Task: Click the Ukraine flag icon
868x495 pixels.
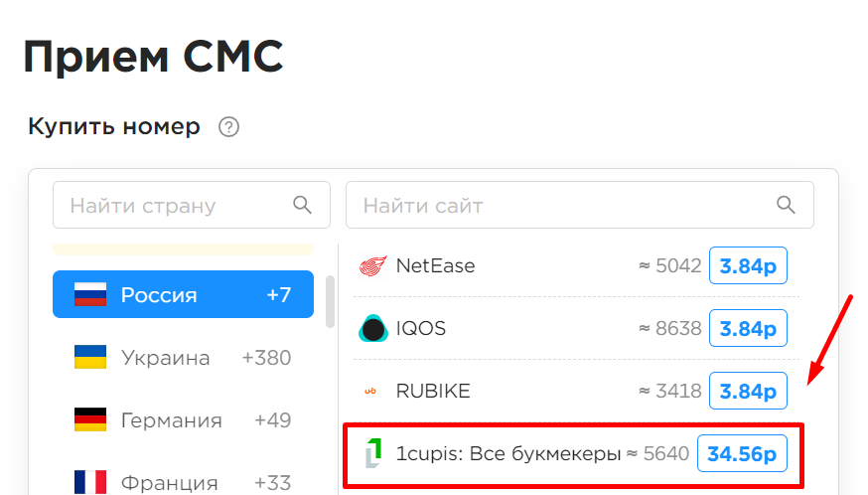Action: 90,357
